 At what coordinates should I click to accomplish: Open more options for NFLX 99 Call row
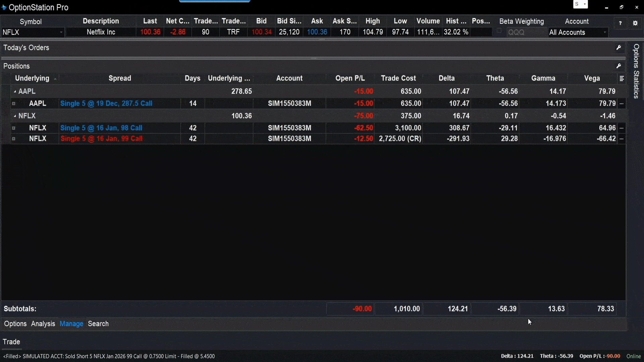click(622, 139)
